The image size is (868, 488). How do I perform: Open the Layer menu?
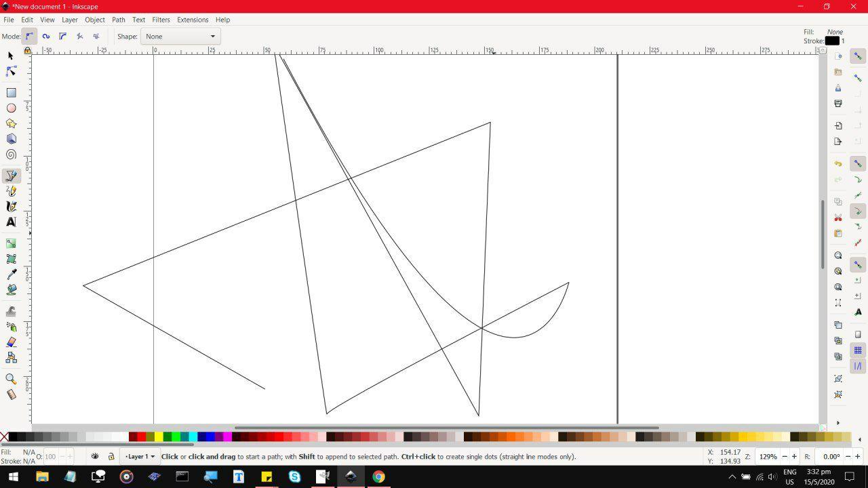(x=70, y=20)
